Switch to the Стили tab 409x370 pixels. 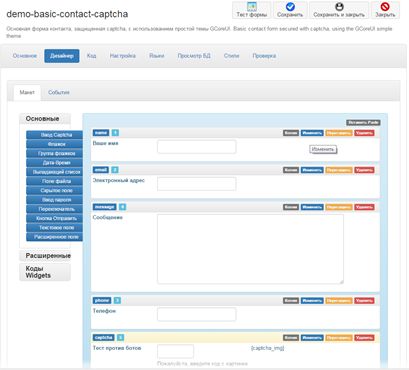point(231,56)
